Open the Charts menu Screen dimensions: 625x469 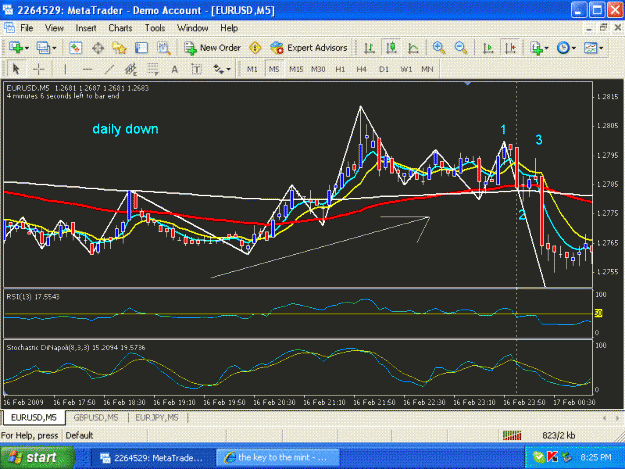(x=120, y=28)
